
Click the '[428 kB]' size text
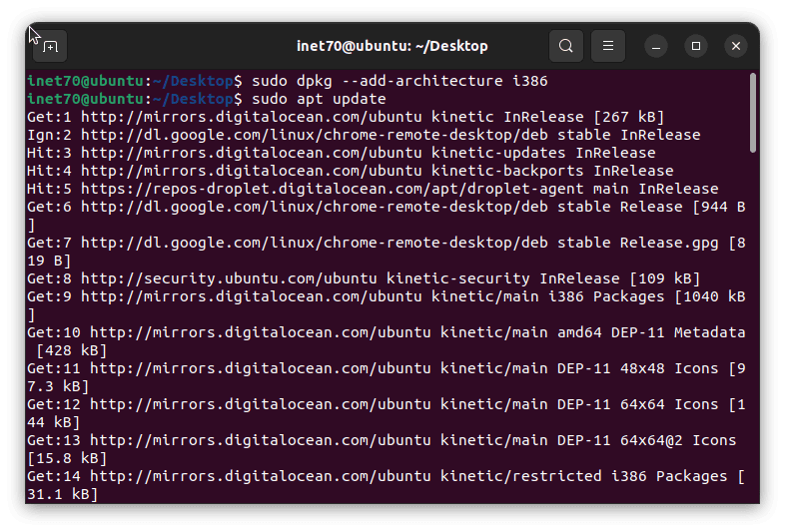pos(72,350)
